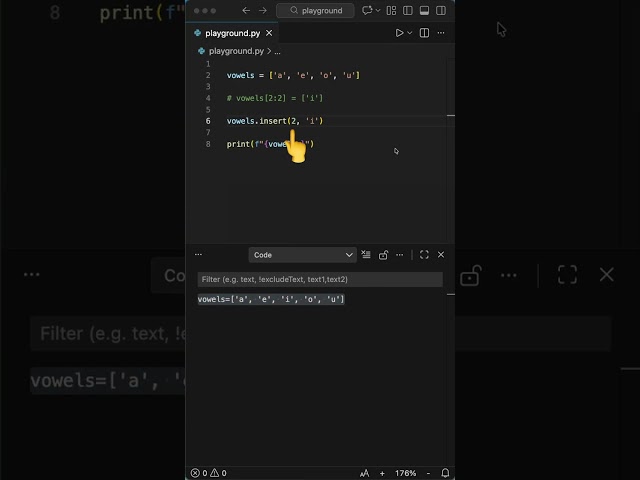Screen dimensions: 640x480
Task: Maximize the output panel
Action: point(424,255)
